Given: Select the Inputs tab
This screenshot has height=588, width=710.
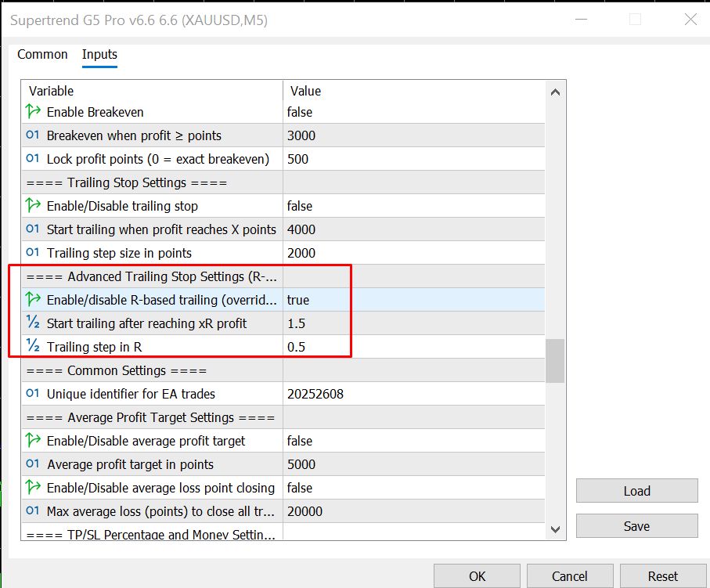Looking at the screenshot, I should tap(99, 54).
